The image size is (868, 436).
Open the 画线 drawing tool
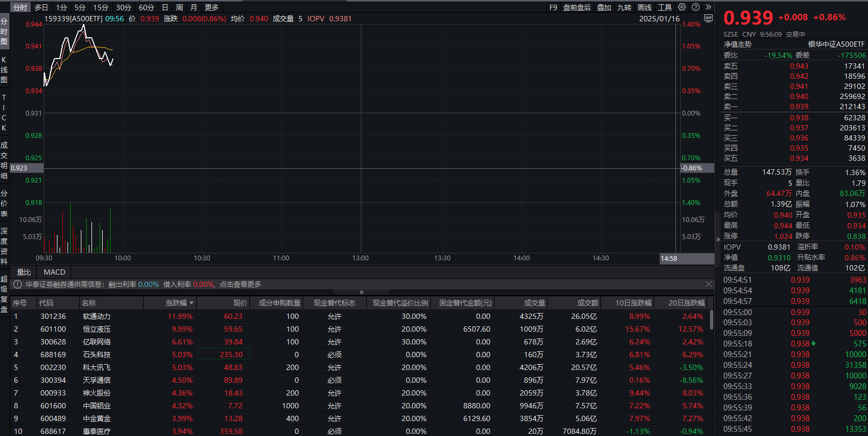coord(645,7)
